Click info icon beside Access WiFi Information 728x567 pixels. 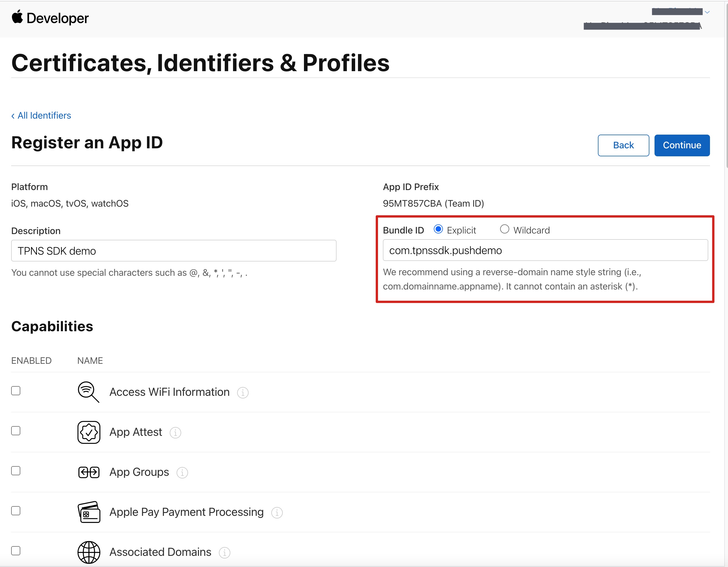tap(243, 393)
